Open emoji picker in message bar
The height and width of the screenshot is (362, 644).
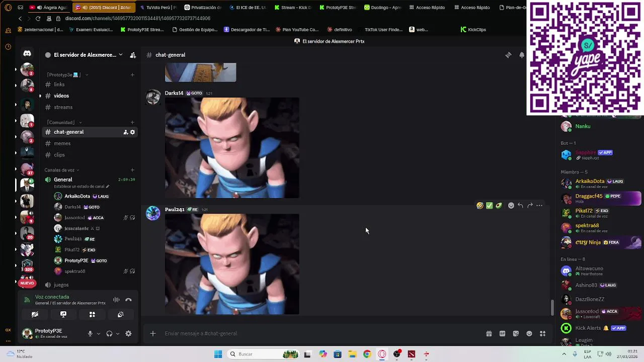click(x=529, y=333)
